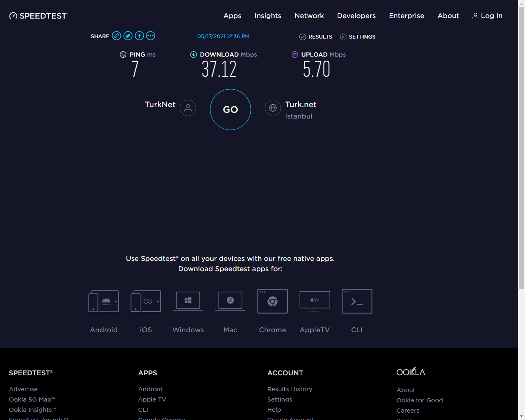Click the upload arrow icon
The image size is (525, 420).
295,55
